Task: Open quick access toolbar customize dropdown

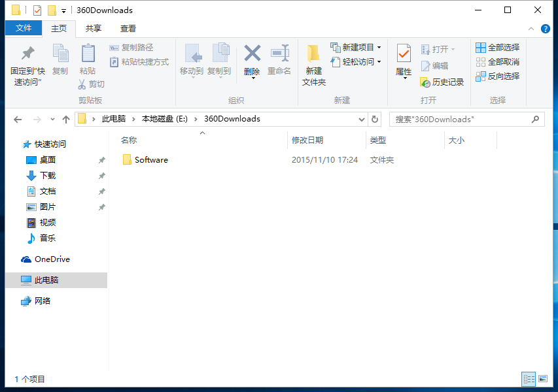Action: coord(63,11)
